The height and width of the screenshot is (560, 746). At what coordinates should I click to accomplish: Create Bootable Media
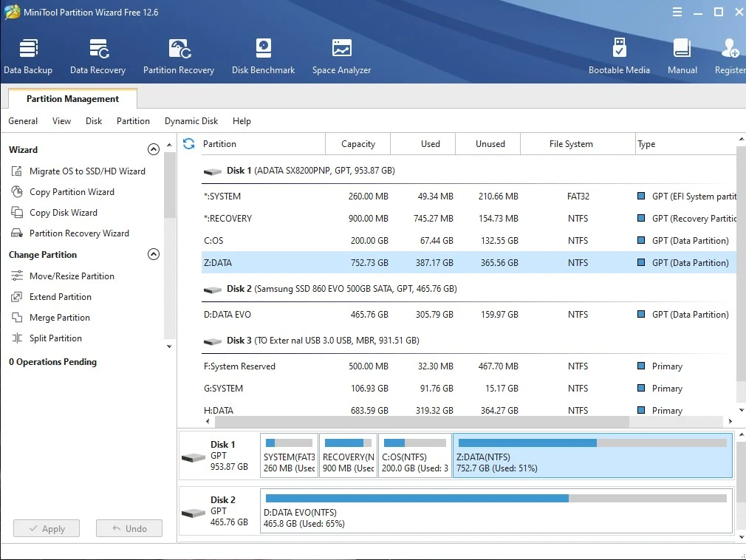[619, 57]
